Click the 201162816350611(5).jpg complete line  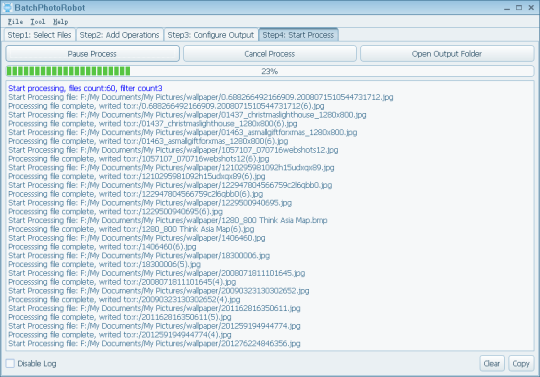120,317
